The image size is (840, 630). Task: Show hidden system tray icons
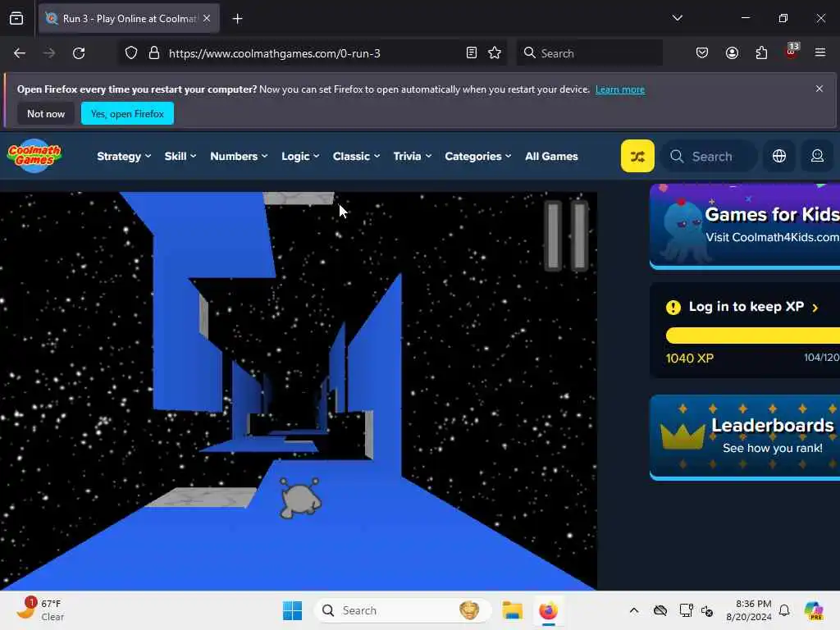pyautogui.click(x=634, y=610)
